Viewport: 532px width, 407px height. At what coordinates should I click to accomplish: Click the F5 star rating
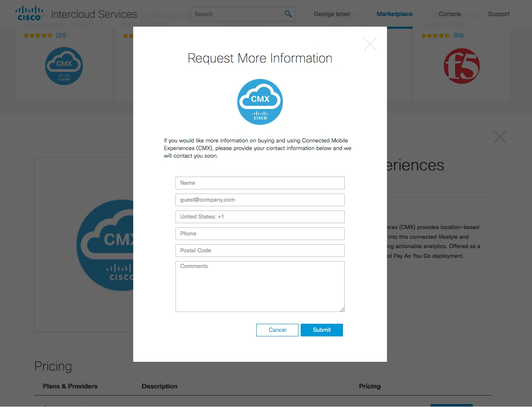(x=435, y=36)
